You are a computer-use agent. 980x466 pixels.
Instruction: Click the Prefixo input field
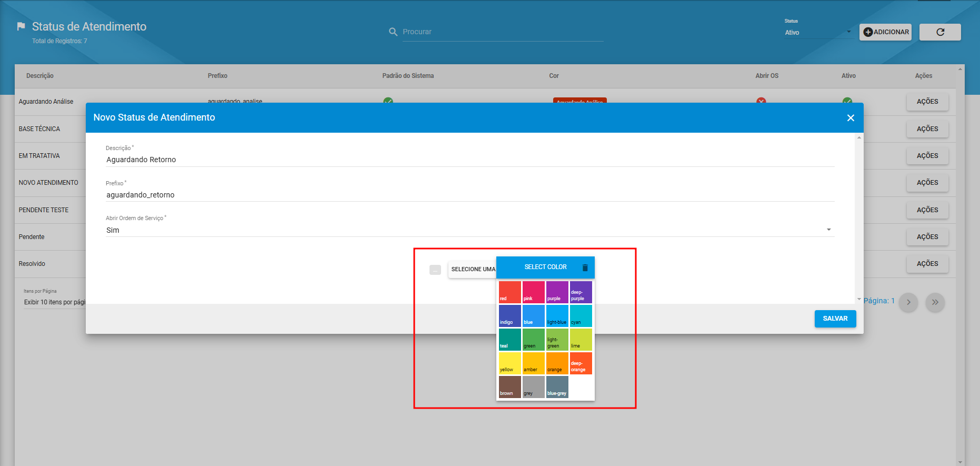(469, 195)
